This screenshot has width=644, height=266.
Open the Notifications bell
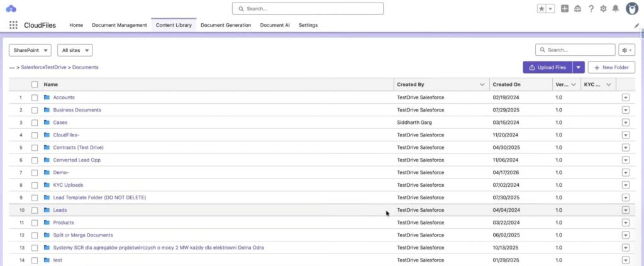pos(615,9)
